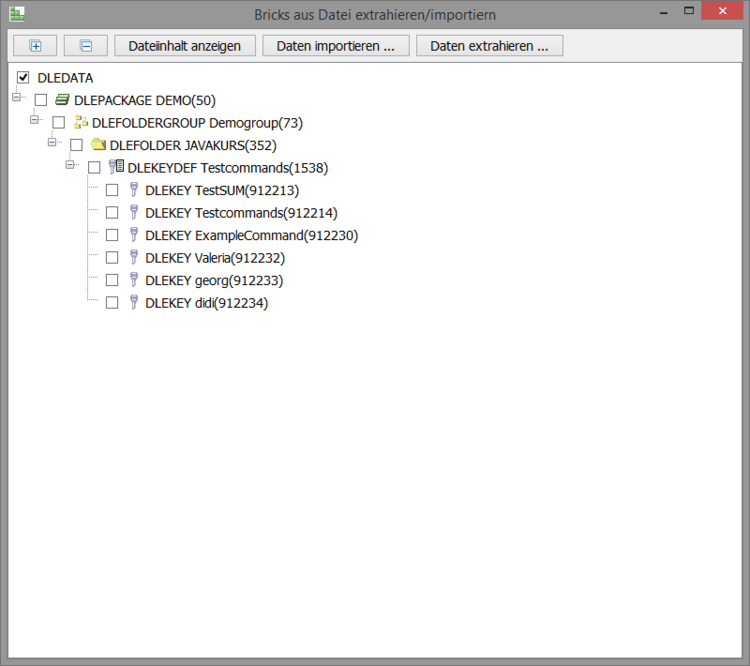Click the expand-all plus toolbar icon
This screenshot has width=750, height=666.
[x=36, y=46]
